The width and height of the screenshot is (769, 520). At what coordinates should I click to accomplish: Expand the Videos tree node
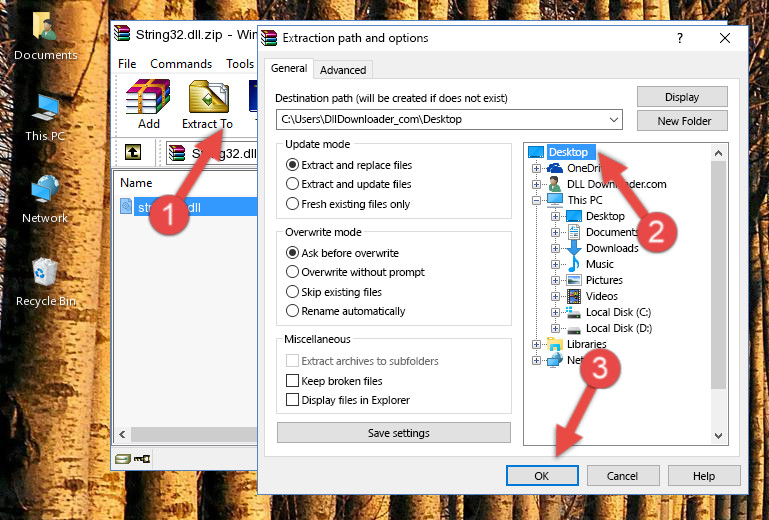point(555,296)
